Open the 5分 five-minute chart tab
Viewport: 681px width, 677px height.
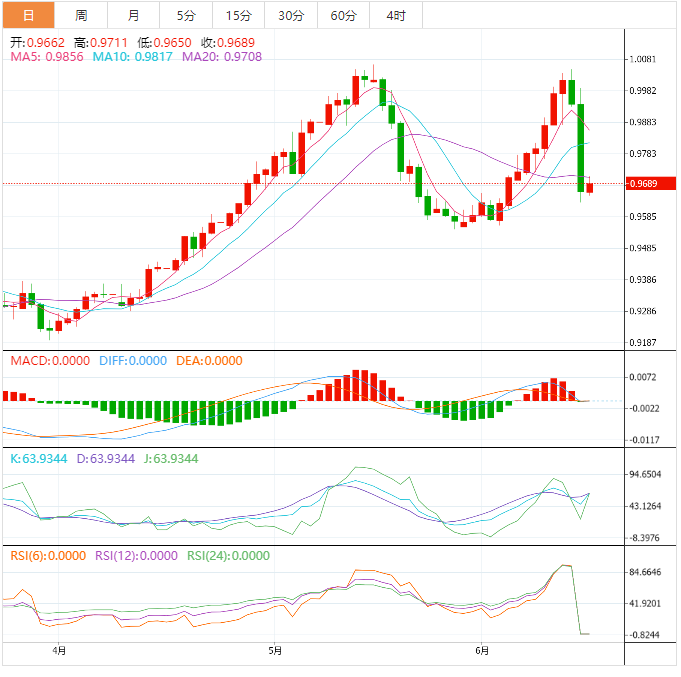186,16
